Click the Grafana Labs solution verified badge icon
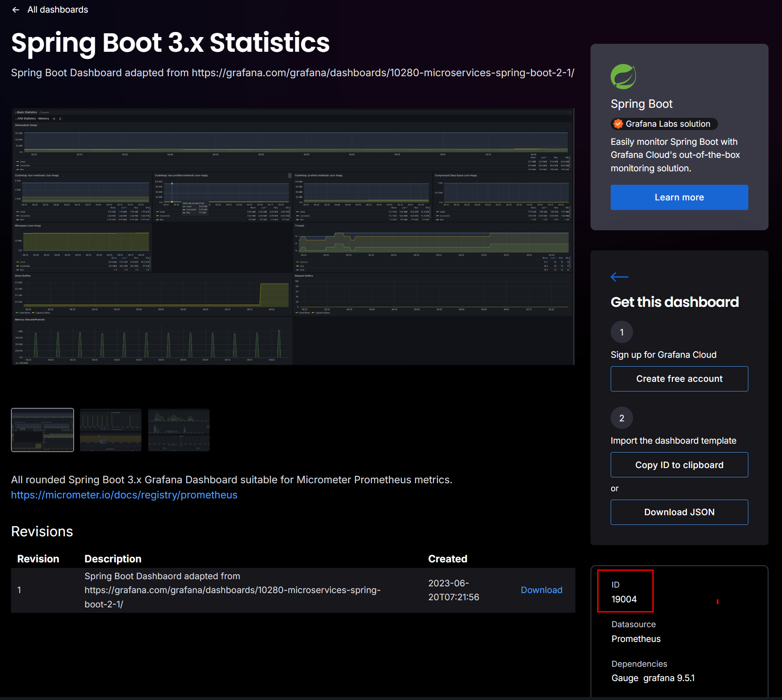The width and height of the screenshot is (782, 700). [x=618, y=124]
